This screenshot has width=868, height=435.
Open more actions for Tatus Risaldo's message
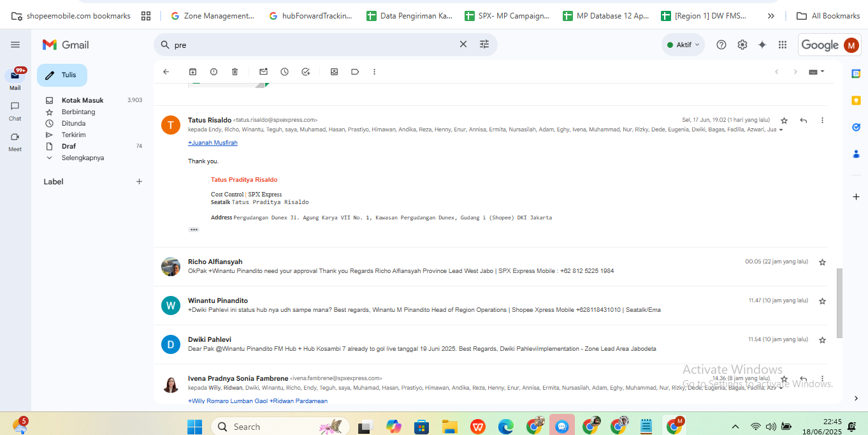tap(822, 120)
